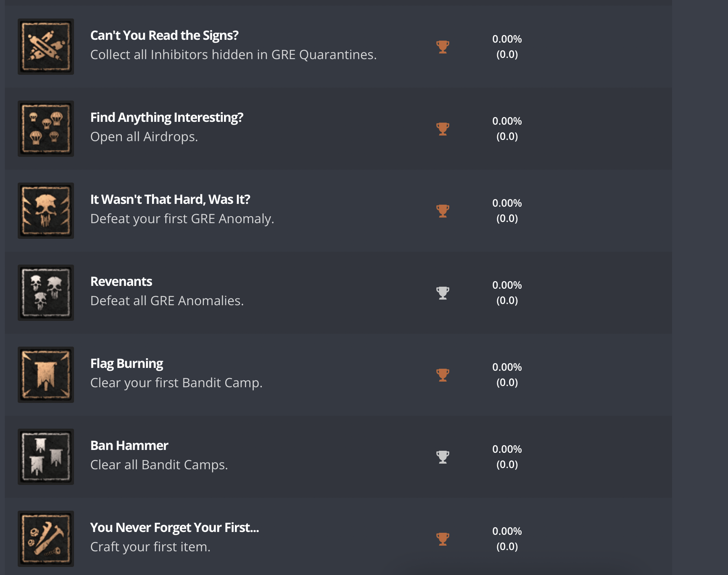Open "Find Anything Interesting?" trophy title
Viewport: 728px width, 575px height.
[x=167, y=117]
